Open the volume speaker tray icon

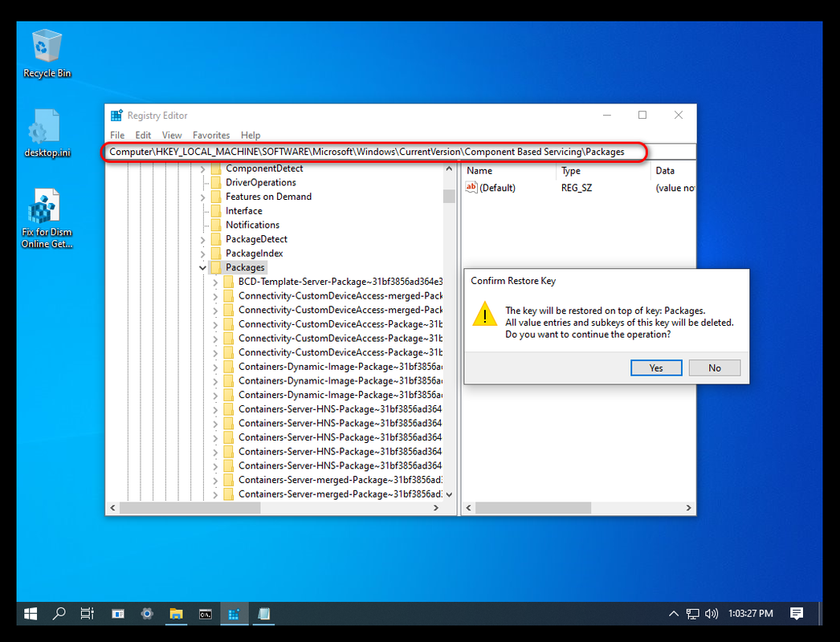(x=712, y=614)
